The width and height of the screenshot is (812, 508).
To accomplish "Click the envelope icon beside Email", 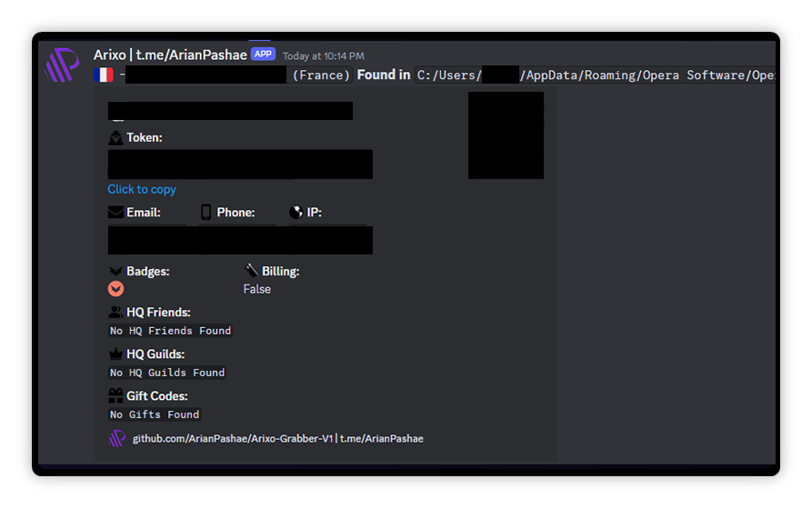I will click(x=115, y=212).
